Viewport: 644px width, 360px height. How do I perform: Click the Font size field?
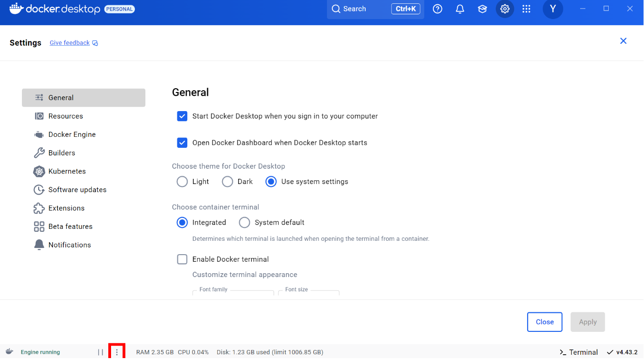point(308,292)
